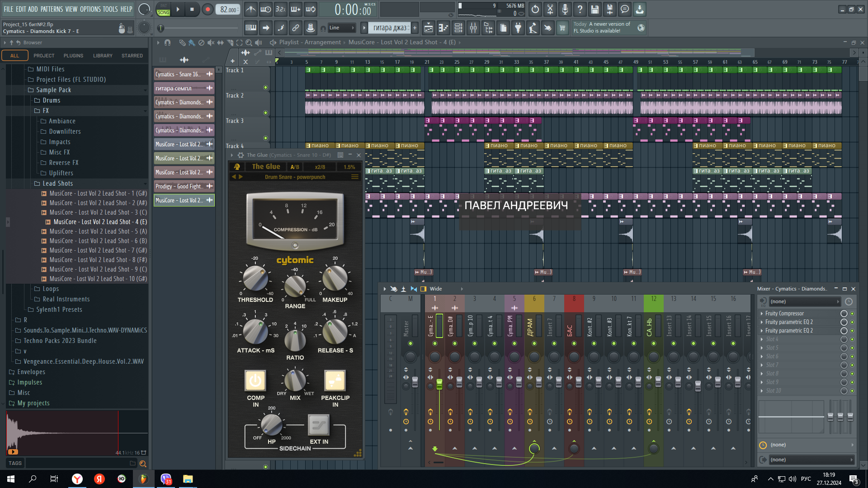Viewport: 868px width, 488px height.
Task: Open the PATTERNS menu
Action: [52, 9]
